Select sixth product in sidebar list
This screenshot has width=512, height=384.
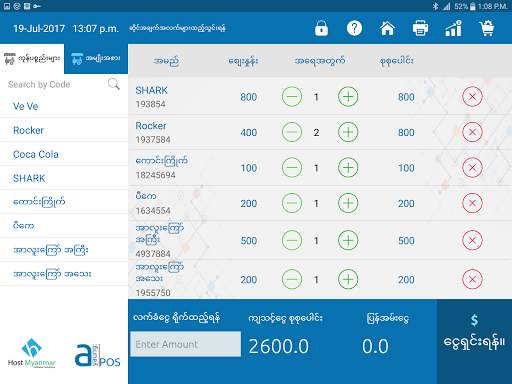tap(64, 226)
